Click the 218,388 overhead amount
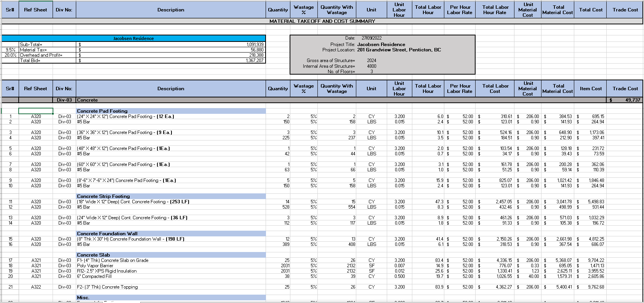This screenshot has width=644, height=303. (256, 55)
